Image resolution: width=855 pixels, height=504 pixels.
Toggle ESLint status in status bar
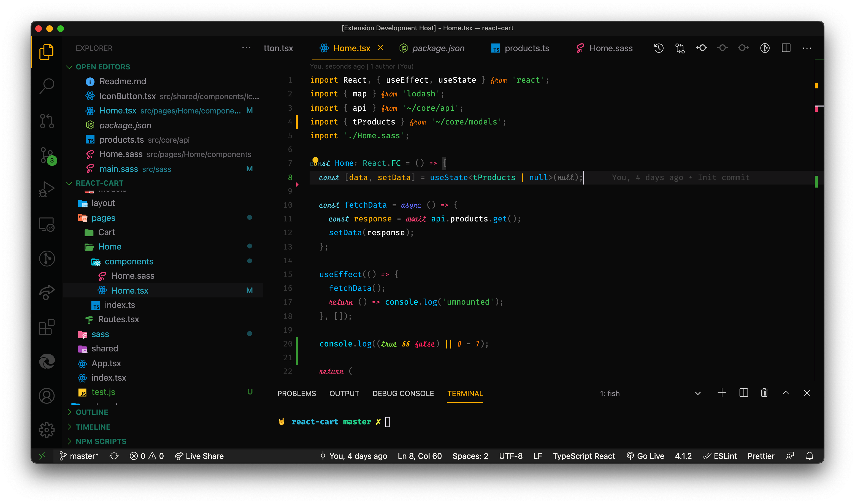click(x=720, y=456)
